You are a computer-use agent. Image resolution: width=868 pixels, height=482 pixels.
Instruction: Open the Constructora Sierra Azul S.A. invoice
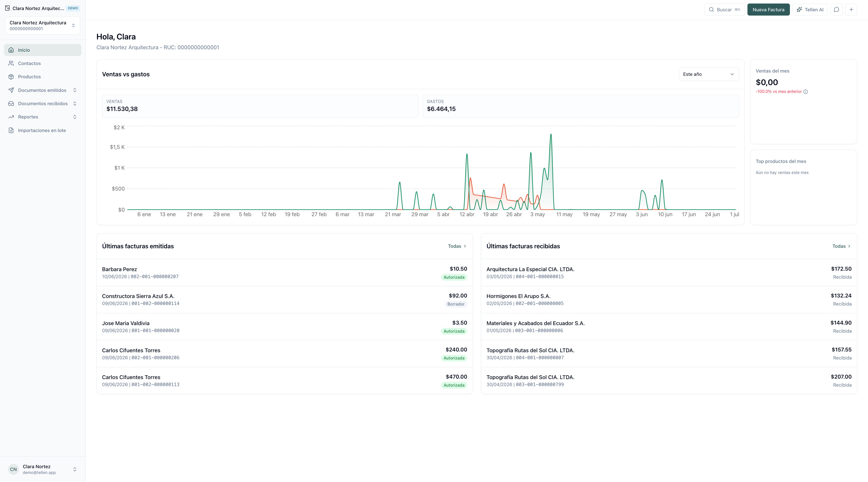pyautogui.click(x=284, y=299)
